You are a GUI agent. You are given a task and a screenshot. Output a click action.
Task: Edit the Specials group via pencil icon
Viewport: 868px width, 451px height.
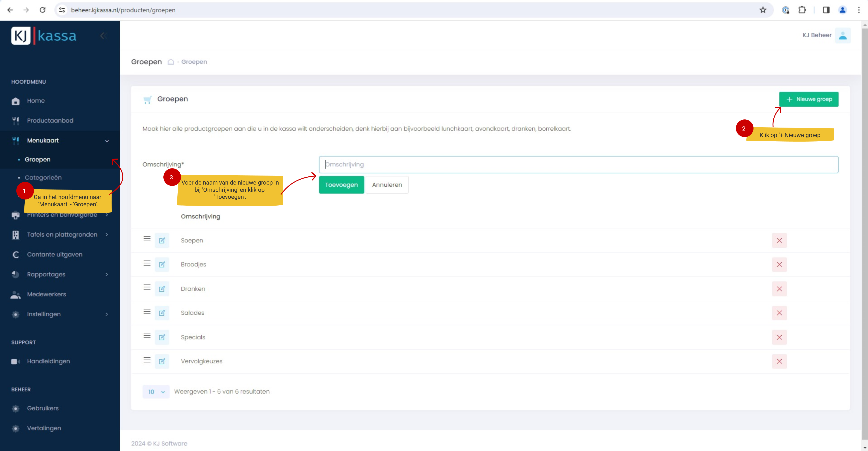[162, 337]
